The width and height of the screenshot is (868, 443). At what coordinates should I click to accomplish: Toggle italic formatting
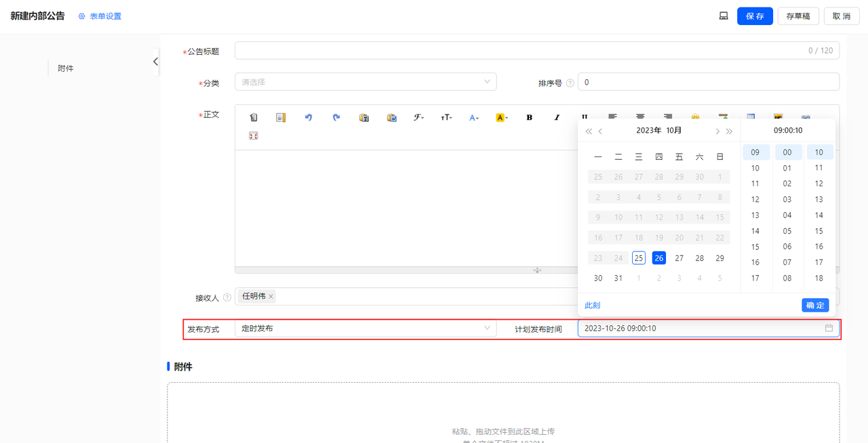(557, 117)
